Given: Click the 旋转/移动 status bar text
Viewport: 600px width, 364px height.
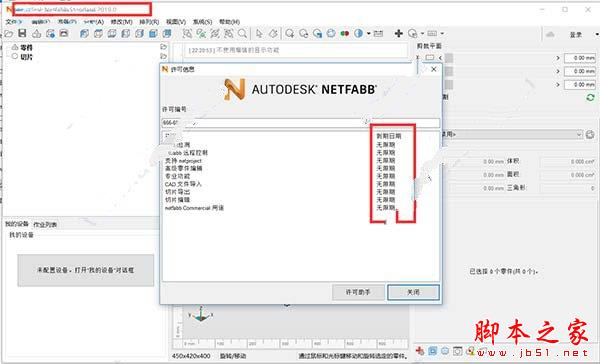Looking at the screenshot, I should [233, 356].
